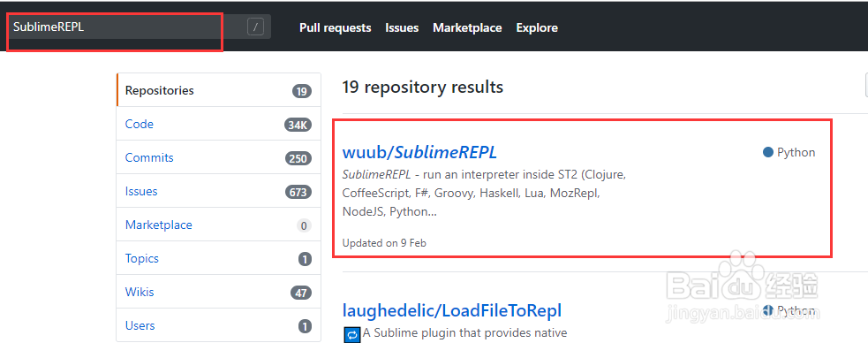Screen dimensions: 868x343
Task: Open the laughedelic/LoadFileToRepl repository
Action: (452, 309)
